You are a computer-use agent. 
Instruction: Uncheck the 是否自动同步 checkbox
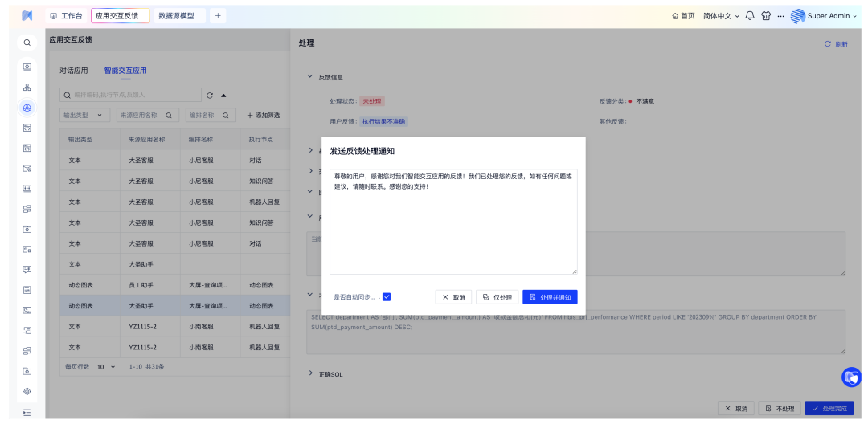(x=387, y=296)
